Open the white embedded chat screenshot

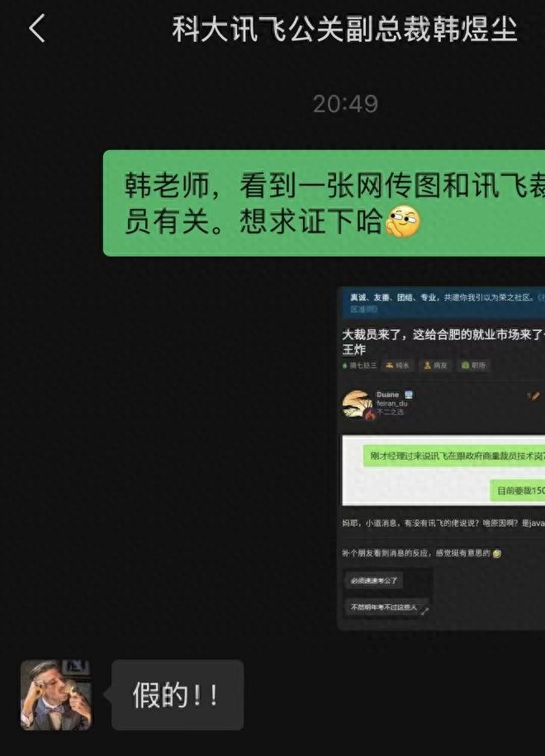tap(443, 470)
